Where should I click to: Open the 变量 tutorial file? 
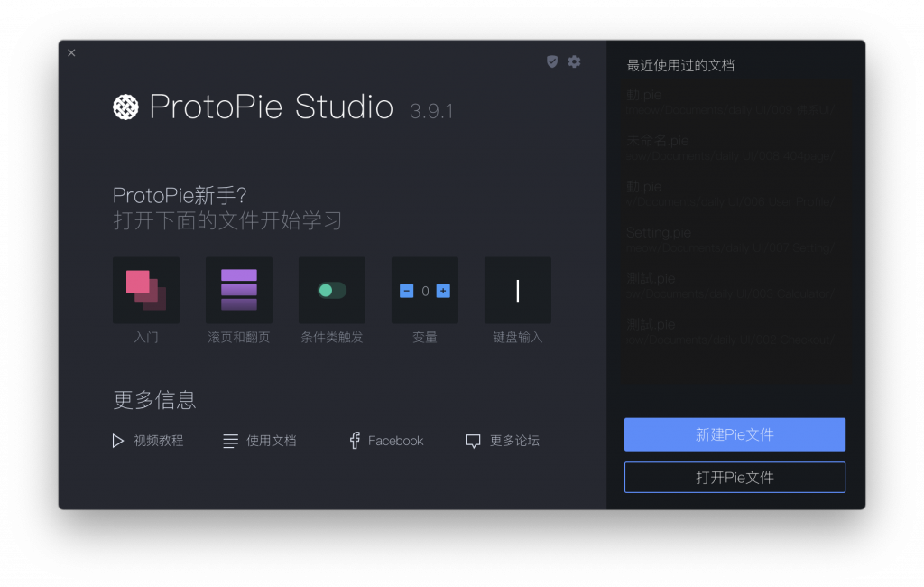(425, 290)
